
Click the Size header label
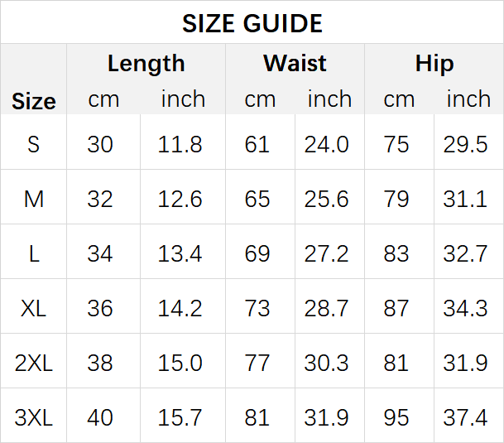click(34, 101)
